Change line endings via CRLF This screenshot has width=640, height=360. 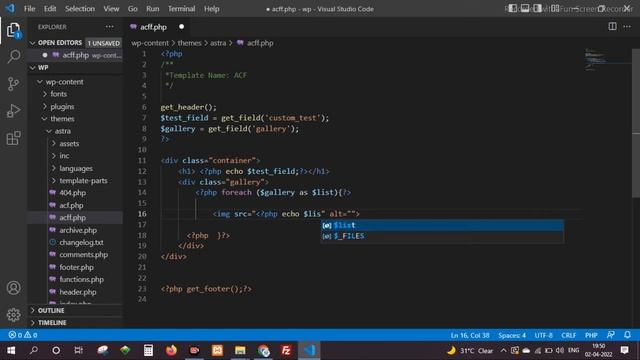pyautogui.click(x=569, y=335)
